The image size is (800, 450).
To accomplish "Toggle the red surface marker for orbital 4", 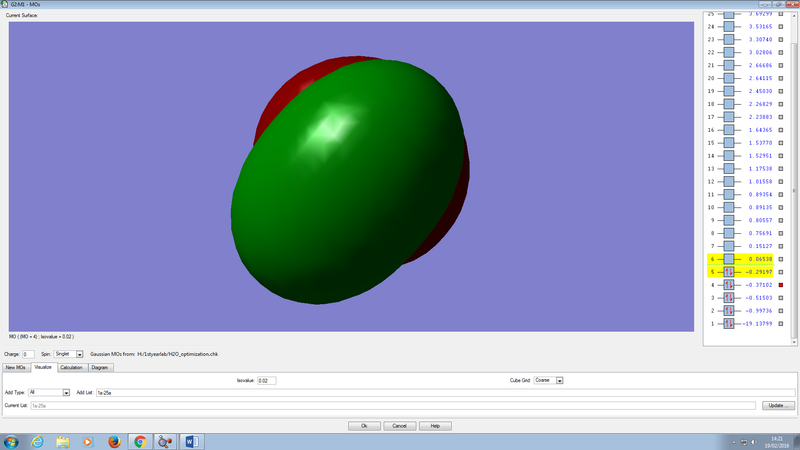I will (781, 285).
